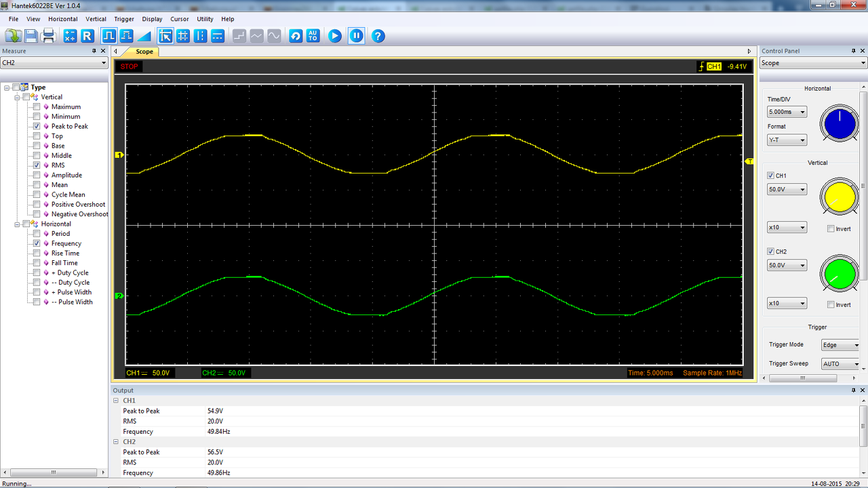Image resolution: width=868 pixels, height=488 pixels.
Task: Open the Measure channel CH2 dropdown
Action: point(54,63)
